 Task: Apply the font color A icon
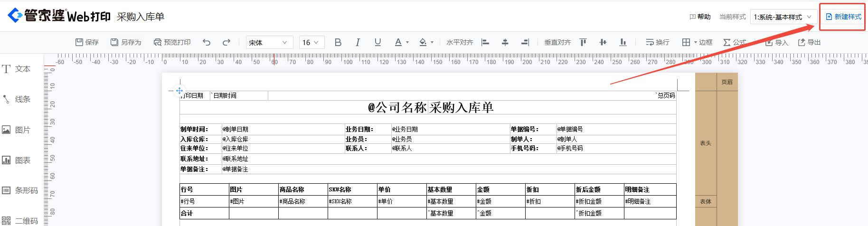tap(398, 42)
